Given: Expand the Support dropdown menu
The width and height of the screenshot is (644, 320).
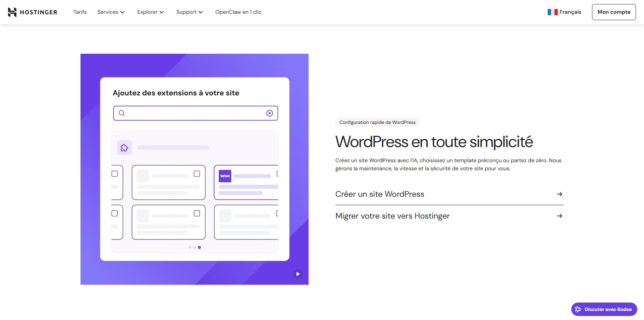Looking at the screenshot, I should tap(190, 12).
